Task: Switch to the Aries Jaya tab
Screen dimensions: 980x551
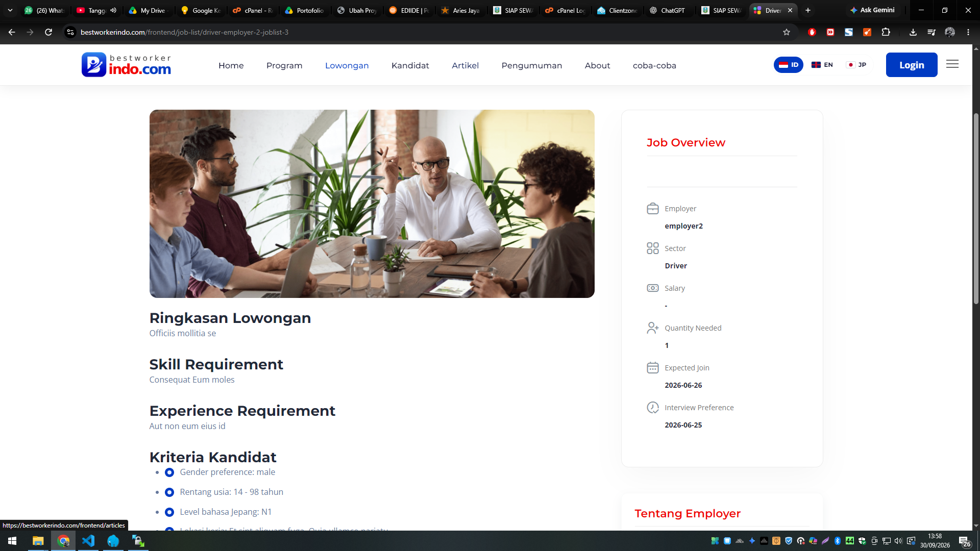Action: click(461, 10)
